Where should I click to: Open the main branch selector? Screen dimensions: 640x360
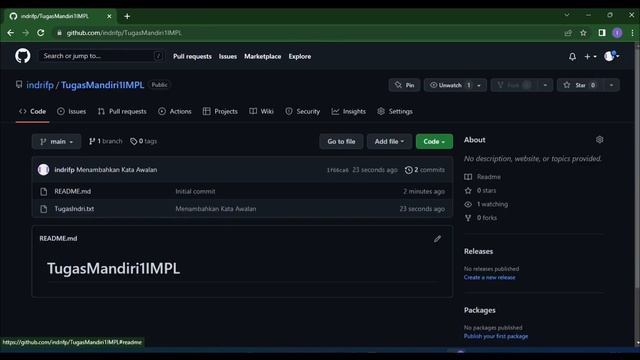pos(56,141)
